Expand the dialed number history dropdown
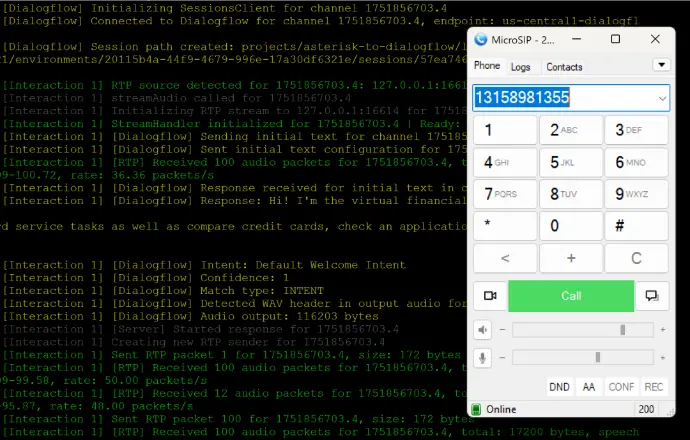Screen dimensions: 690x440 [662, 98]
